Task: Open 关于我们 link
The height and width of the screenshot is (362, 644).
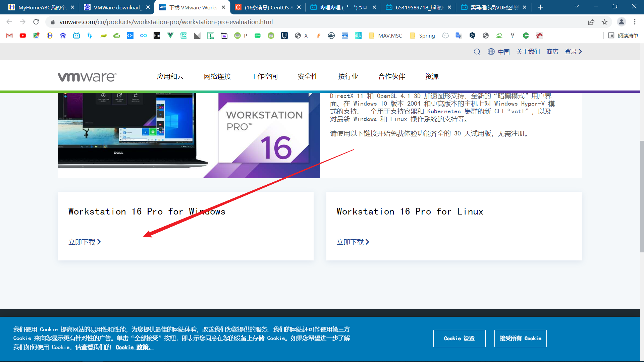Action: pos(528,52)
